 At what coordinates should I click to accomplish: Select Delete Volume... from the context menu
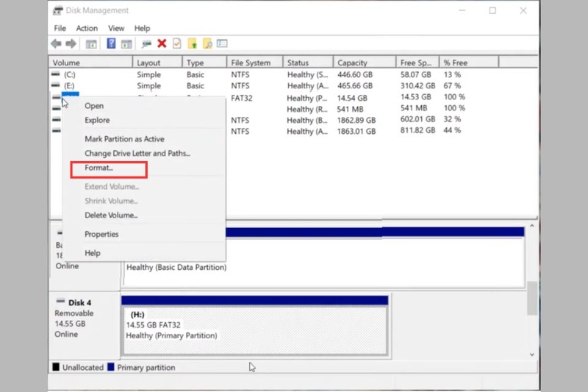111,215
